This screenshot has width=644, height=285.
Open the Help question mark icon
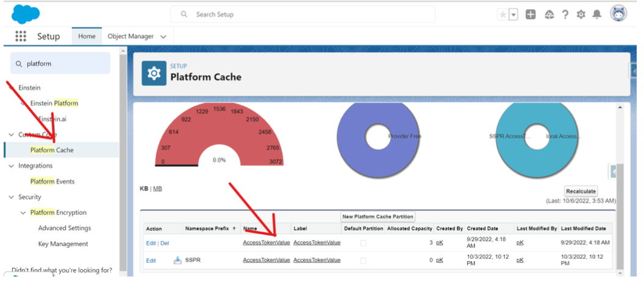pyautogui.click(x=565, y=15)
